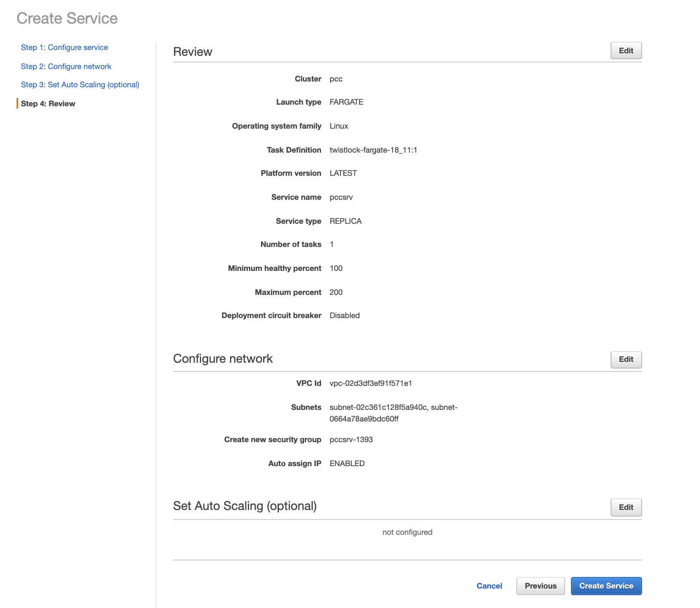Image resolution: width=700 pixels, height=608 pixels.
Task: Select Step 4: Review in sidebar
Action: pos(48,103)
